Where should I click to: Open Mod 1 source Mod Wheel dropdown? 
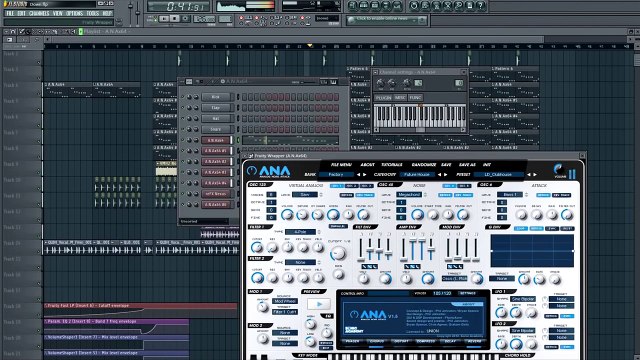(x=285, y=301)
